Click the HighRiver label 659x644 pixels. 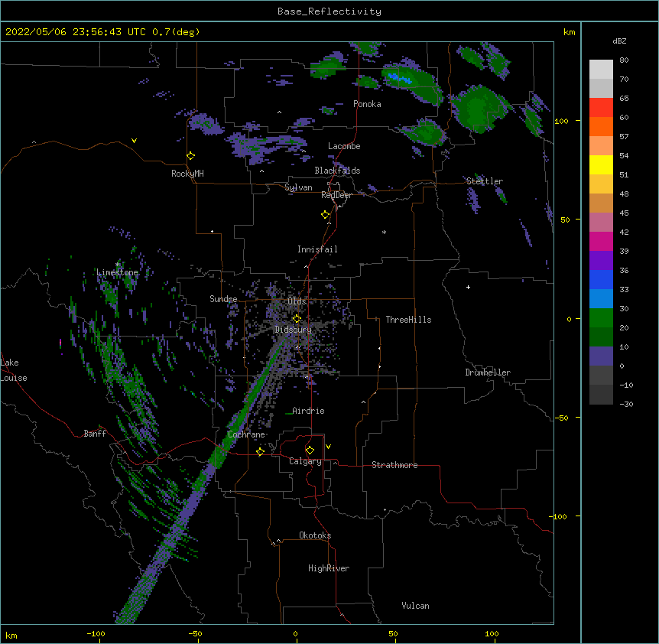(x=329, y=568)
